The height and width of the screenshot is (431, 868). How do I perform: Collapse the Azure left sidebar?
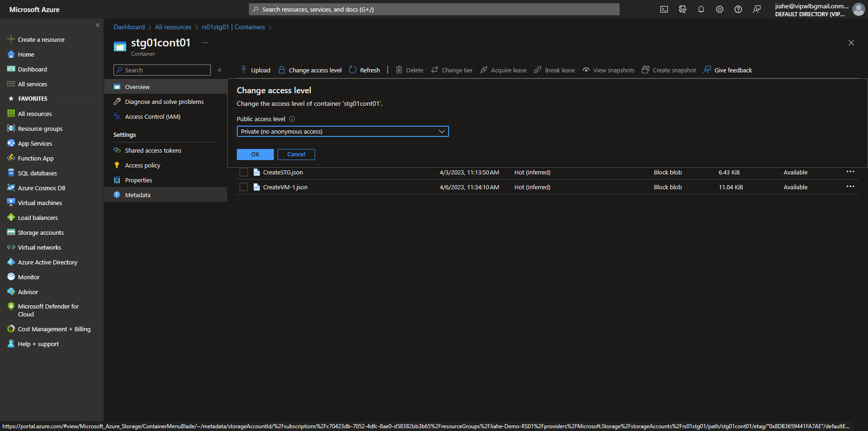click(x=98, y=25)
